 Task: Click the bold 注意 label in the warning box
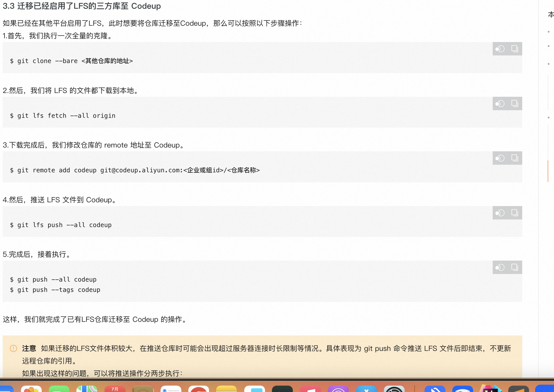point(29,348)
